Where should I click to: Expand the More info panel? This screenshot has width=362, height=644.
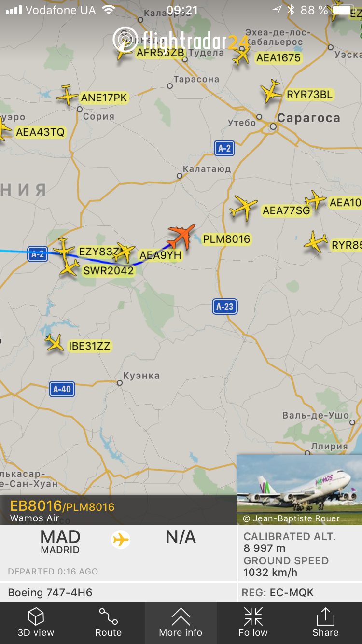tap(181, 623)
